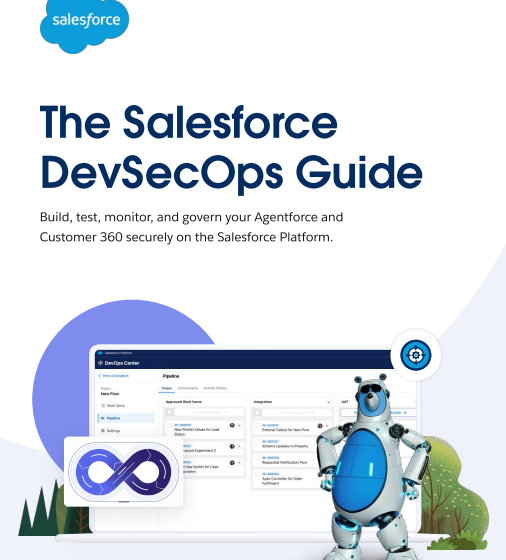Viewport: 506px width, 560px height.
Task: Click assignee avatar on Case button item
Action: coord(232,463)
